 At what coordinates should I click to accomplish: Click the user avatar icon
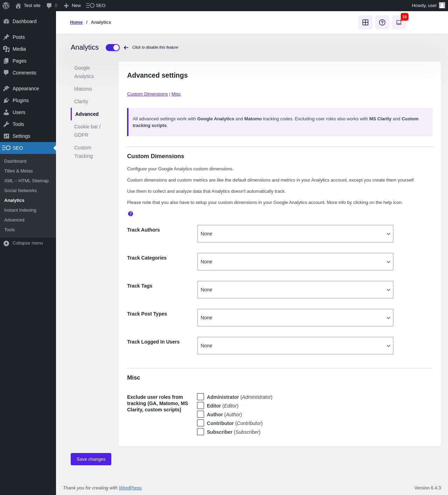pos(442,5)
